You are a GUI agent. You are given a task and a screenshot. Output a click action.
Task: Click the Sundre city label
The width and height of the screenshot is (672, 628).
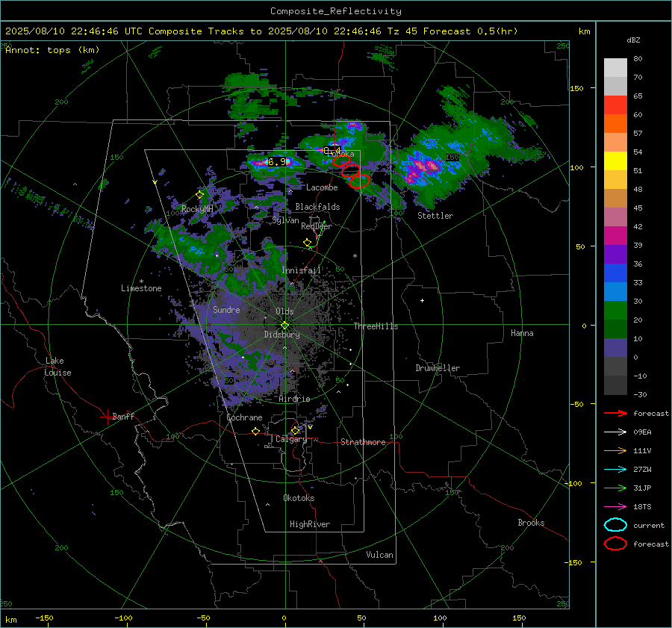226,309
